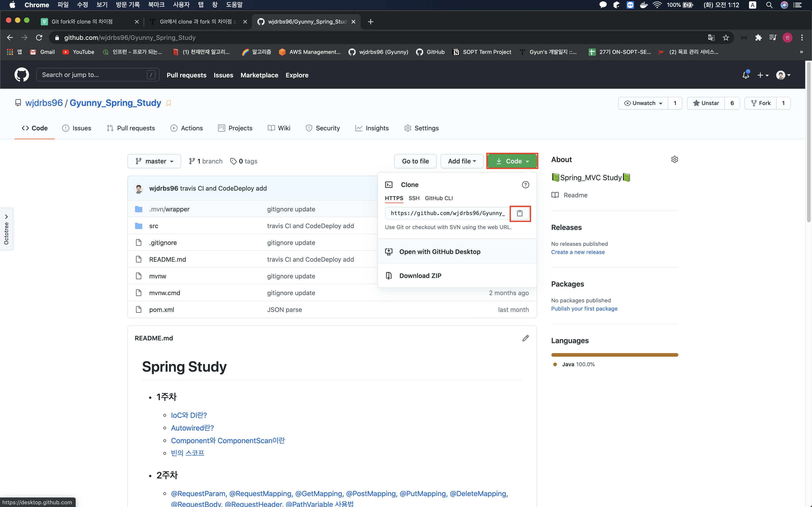Follow the Create a new release link
This screenshot has width=812, height=507.
[578, 252]
